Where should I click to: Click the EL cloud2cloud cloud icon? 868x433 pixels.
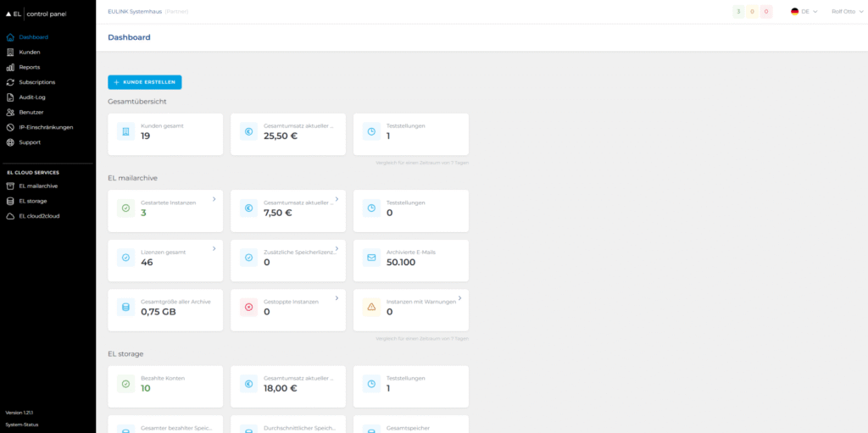(10, 216)
